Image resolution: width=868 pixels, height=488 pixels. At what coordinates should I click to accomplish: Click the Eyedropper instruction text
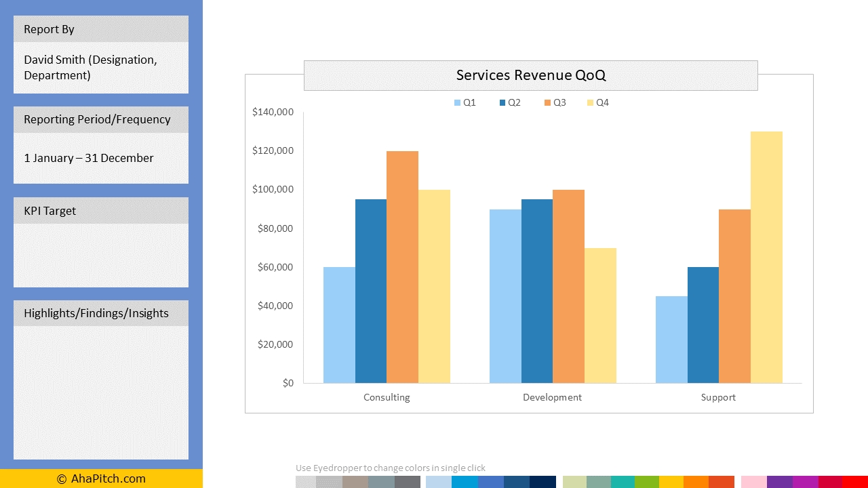[391, 468]
